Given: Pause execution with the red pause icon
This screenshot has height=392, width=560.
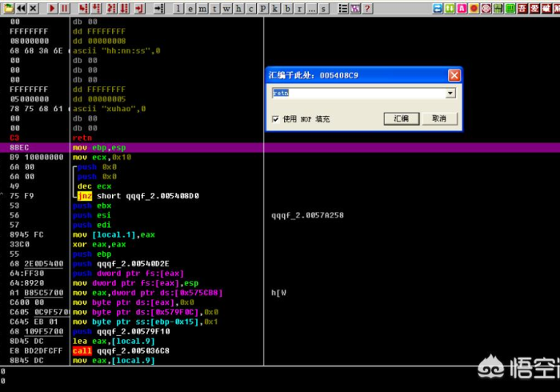Looking at the screenshot, I should click(x=64, y=8).
